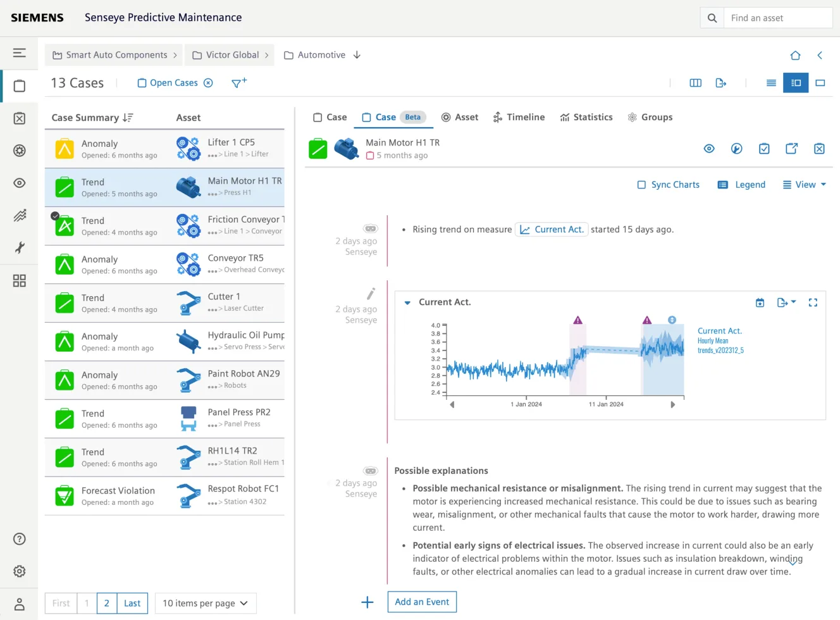840x620 pixels.
Task: Open the wrench maintenance sidebar icon
Action: point(20,247)
